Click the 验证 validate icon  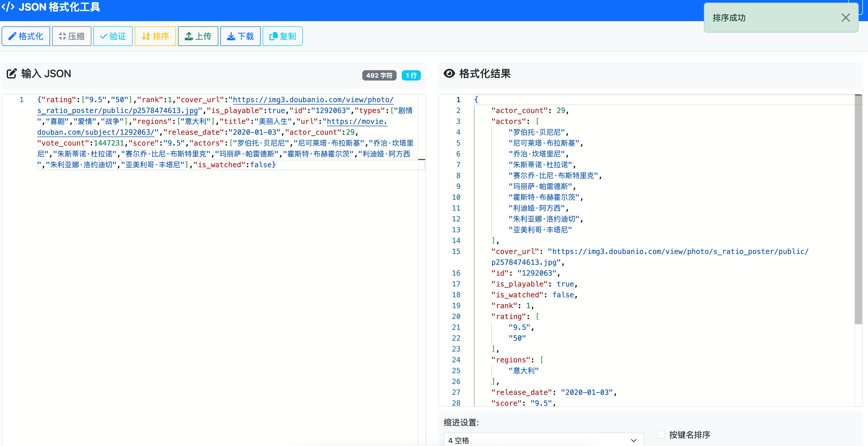(104, 36)
